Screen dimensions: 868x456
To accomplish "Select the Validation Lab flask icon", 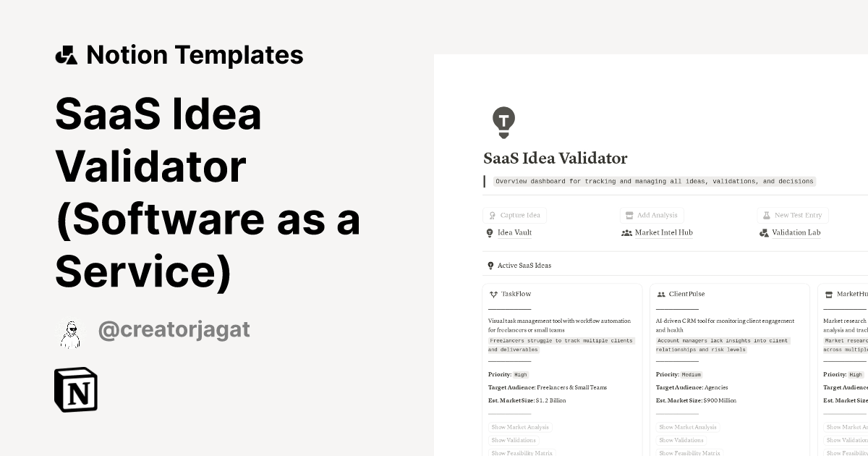I will pyautogui.click(x=764, y=232).
